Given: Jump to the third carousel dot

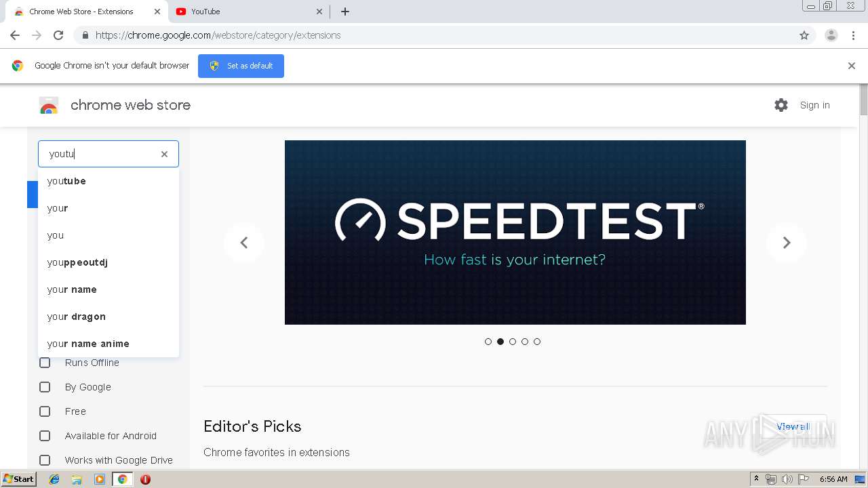Looking at the screenshot, I should pos(513,342).
